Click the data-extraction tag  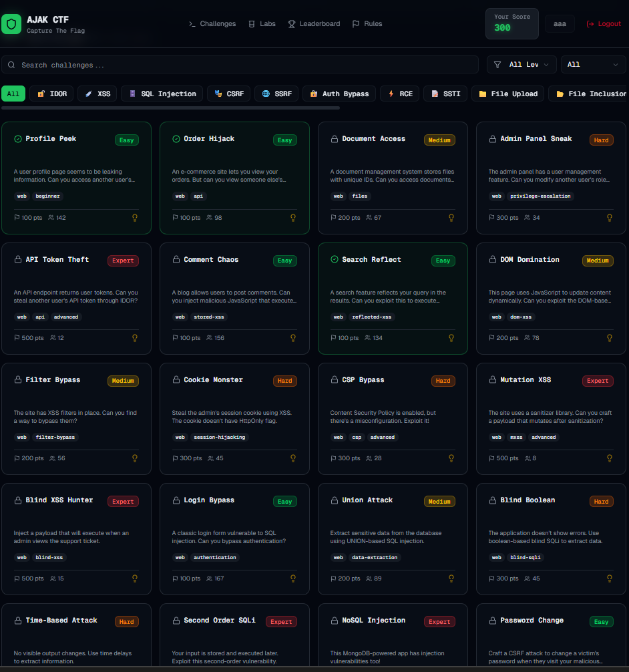tap(375, 558)
